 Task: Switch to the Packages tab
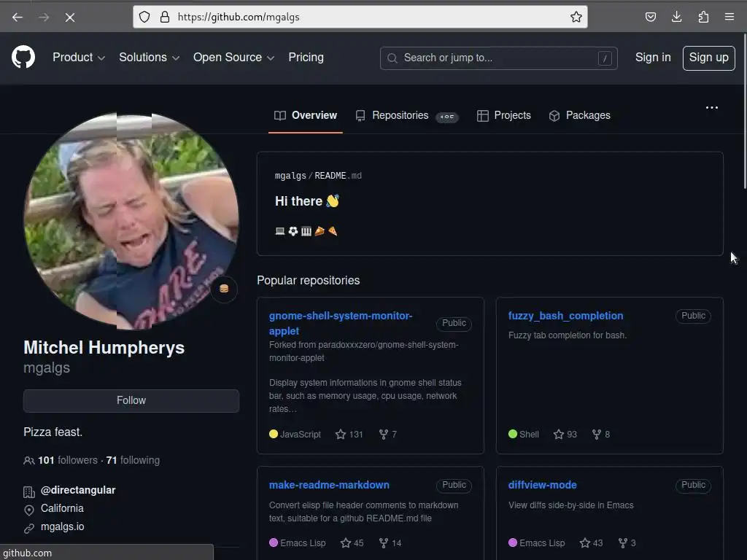pyautogui.click(x=579, y=116)
